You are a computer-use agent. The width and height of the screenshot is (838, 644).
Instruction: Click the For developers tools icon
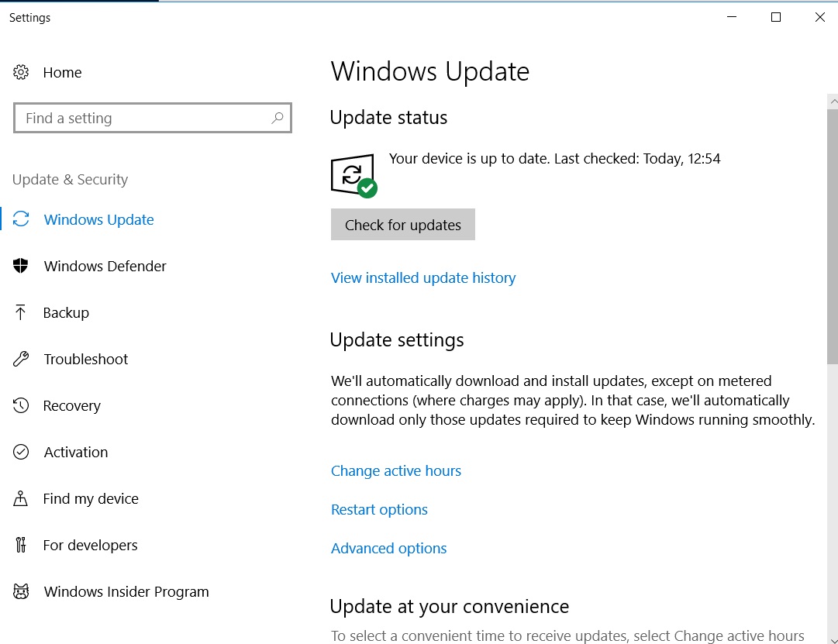(x=20, y=545)
